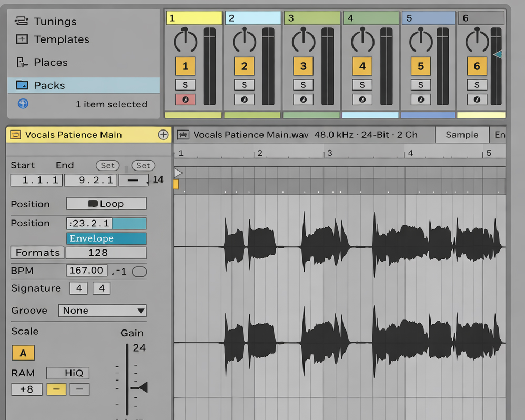Solo track 4 with its S button
Viewport: 525px width, 420px height.
click(x=362, y=85)
